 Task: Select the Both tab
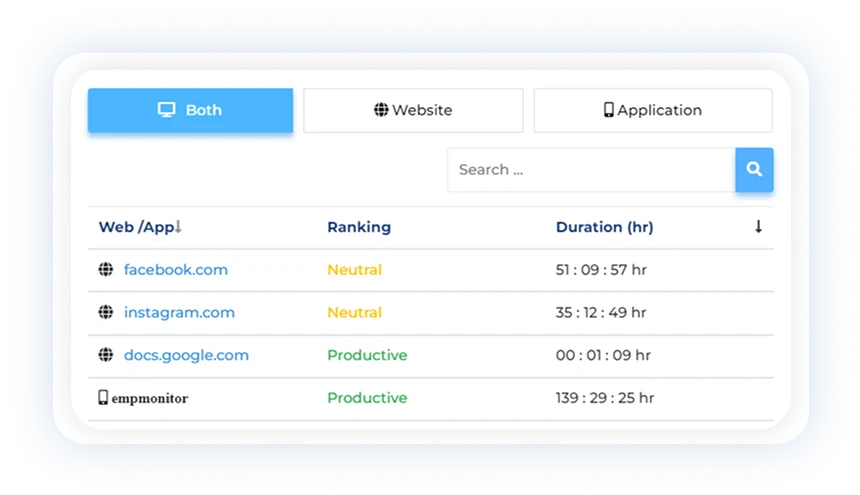[x=190, y=110]
